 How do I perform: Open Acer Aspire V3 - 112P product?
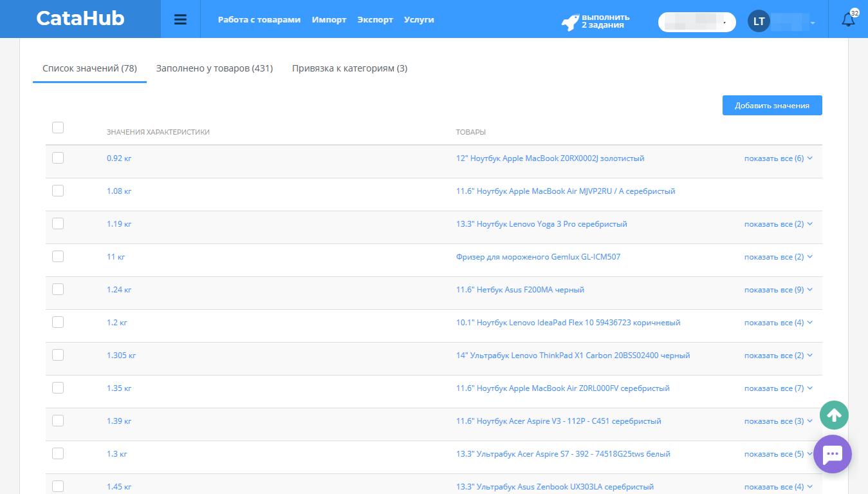click(559, 421)
